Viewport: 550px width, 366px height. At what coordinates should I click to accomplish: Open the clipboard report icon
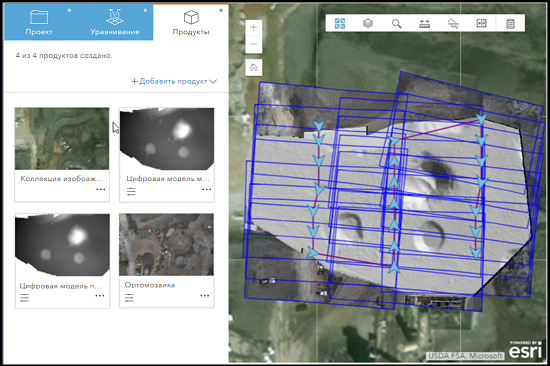pyautogui.click(x=510, y=24)
